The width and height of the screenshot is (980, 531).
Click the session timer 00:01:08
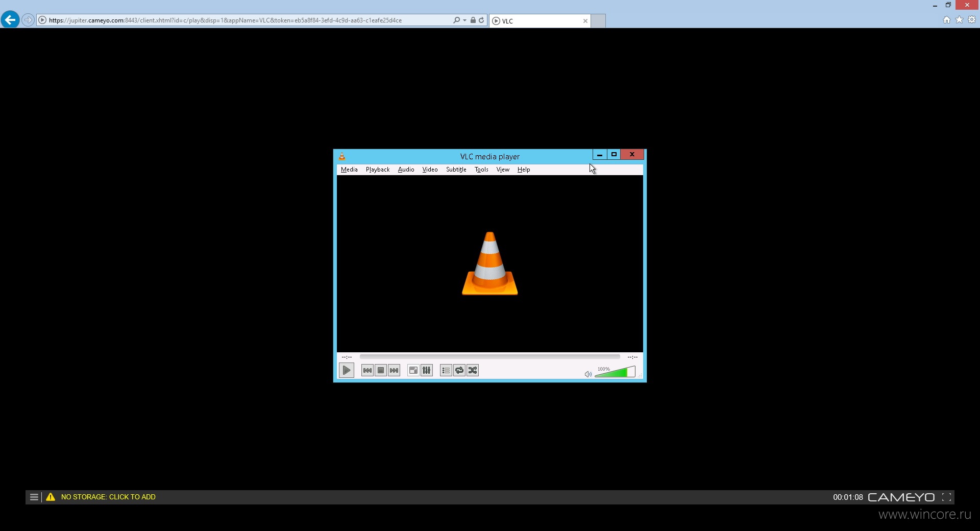(848, 497)
